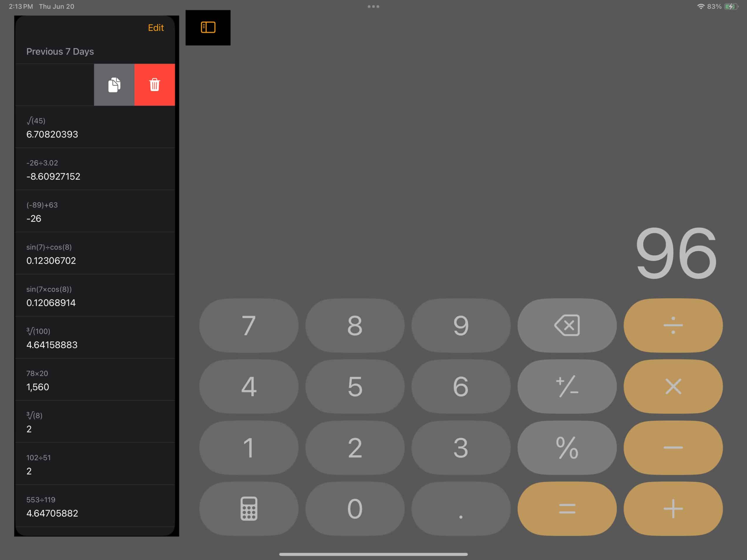Select the copy entry icon in history

114,84
